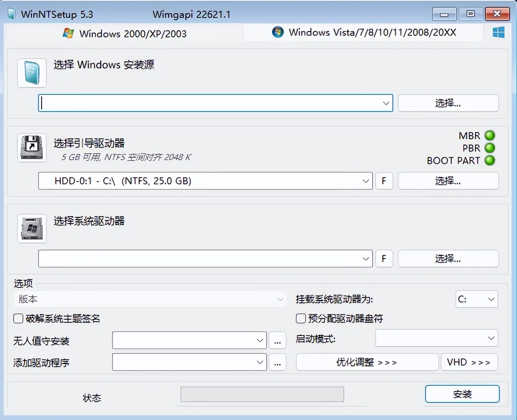The width and height of the screenshot is (517, 420).
Task: Open 优化调整 optimization tweaks
Action: click(366, 362)
